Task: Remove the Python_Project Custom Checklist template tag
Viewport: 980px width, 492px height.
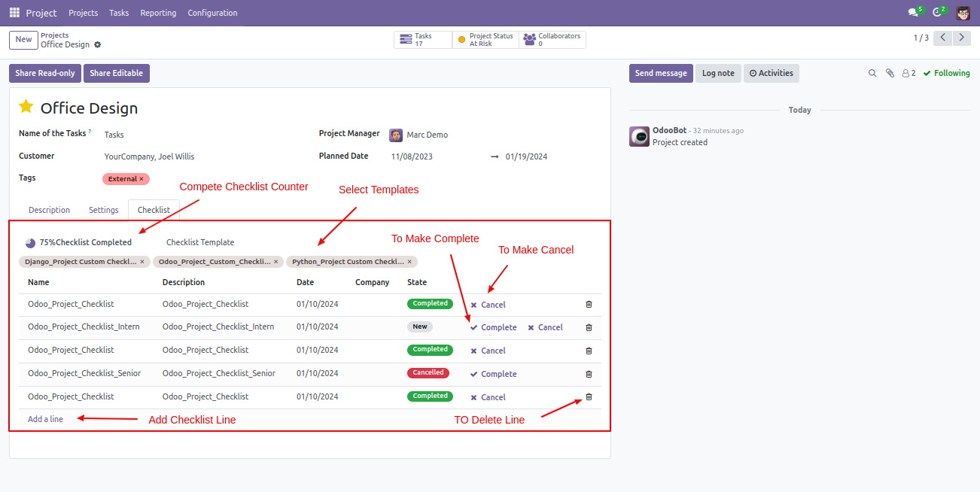Action: point(409,262)
